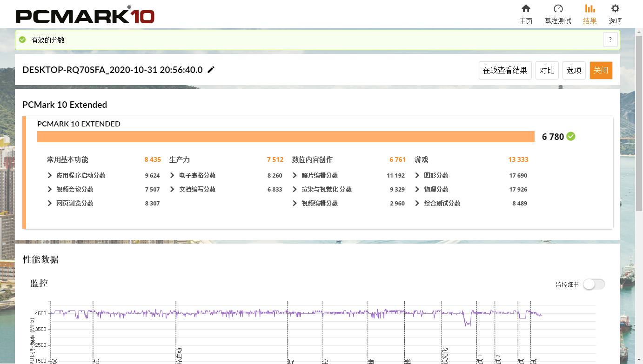Viewport: 643px width, 364px height.
Task: Click the question mark help button
Action: click(x=610, y=40)
